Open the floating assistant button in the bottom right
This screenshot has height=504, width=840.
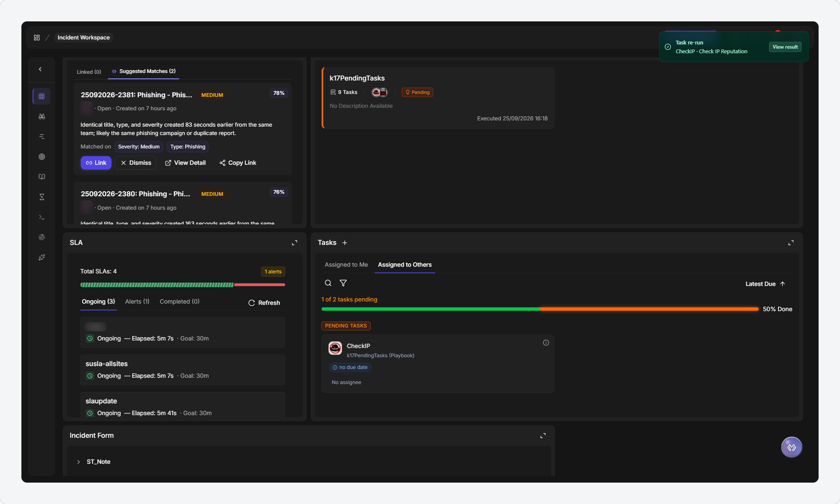791,447
